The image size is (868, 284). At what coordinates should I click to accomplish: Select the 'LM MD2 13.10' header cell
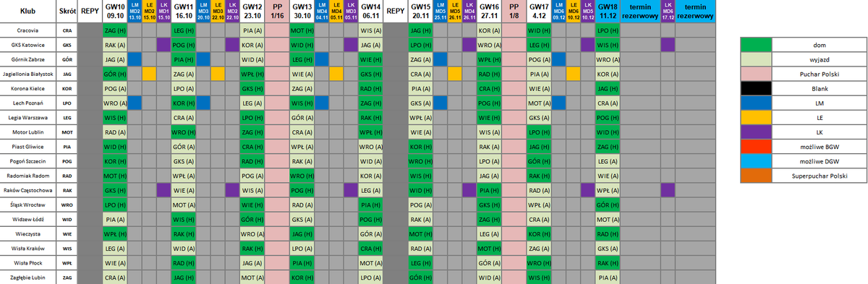tap(135, 12)
